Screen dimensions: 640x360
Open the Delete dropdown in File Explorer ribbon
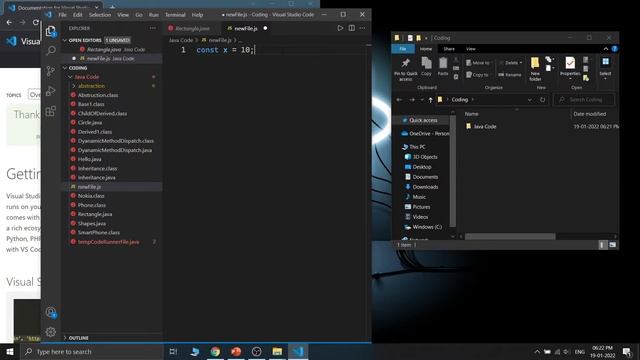(x=521, y=63)
